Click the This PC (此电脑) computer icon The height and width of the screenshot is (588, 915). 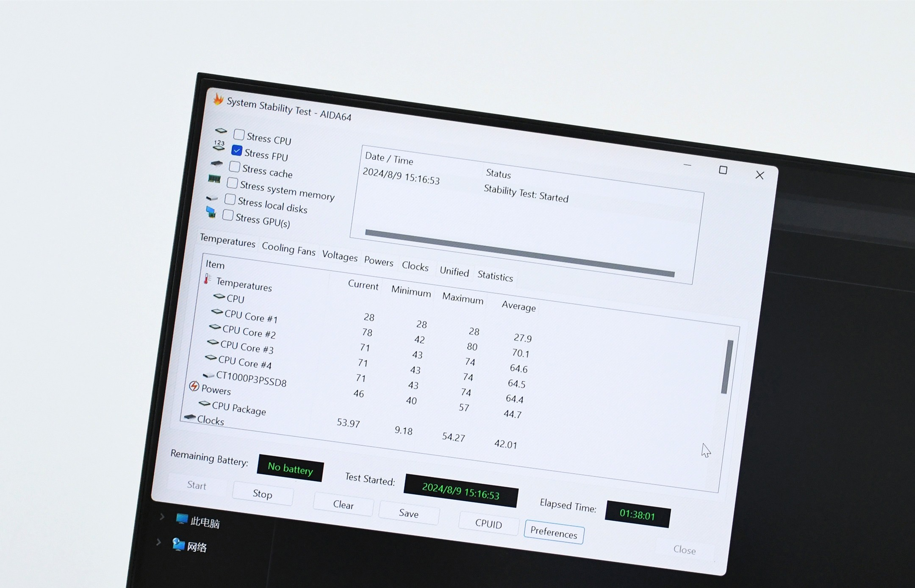tap(182, 519)
